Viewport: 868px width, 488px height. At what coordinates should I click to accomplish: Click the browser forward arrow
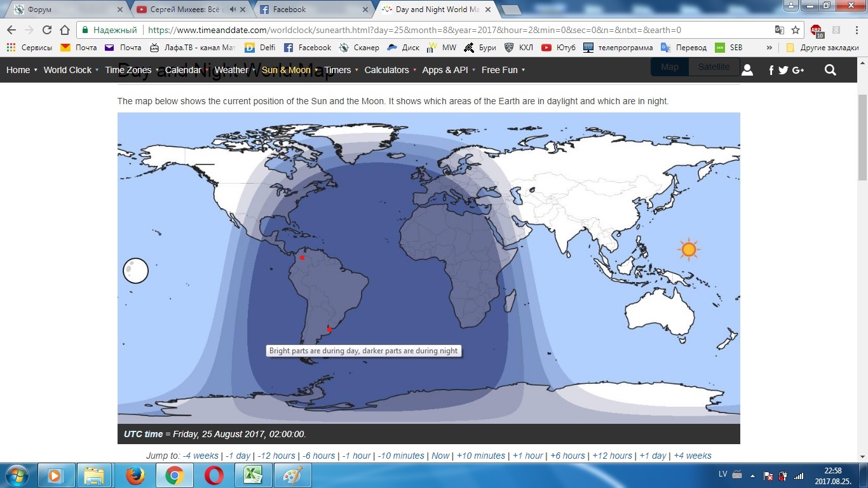coord(29,30)
